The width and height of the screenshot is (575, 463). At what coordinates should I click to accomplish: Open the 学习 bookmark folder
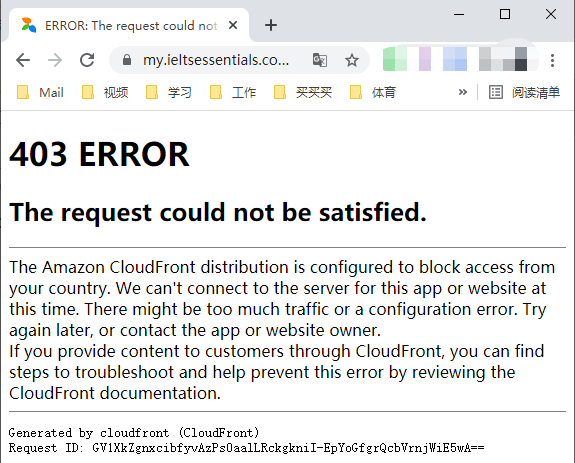pos(169,92)
